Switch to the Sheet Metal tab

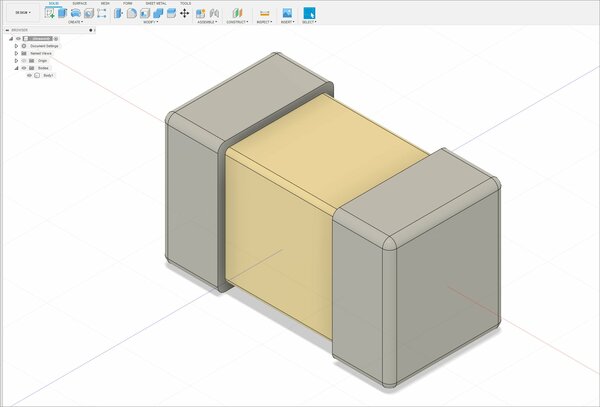coord(156,3)
